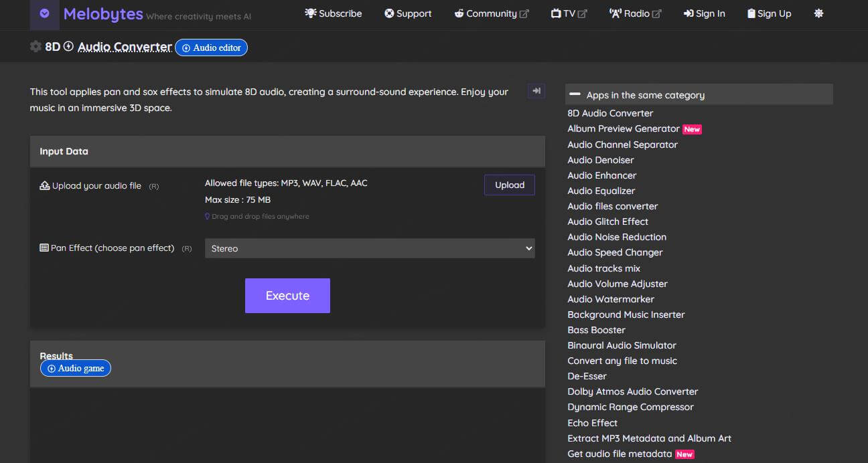Image resolution: width=868 pixels, height=463 pixels.
Task: Click the Melobytes logo dropdown icon
Action: click(44, 13)
